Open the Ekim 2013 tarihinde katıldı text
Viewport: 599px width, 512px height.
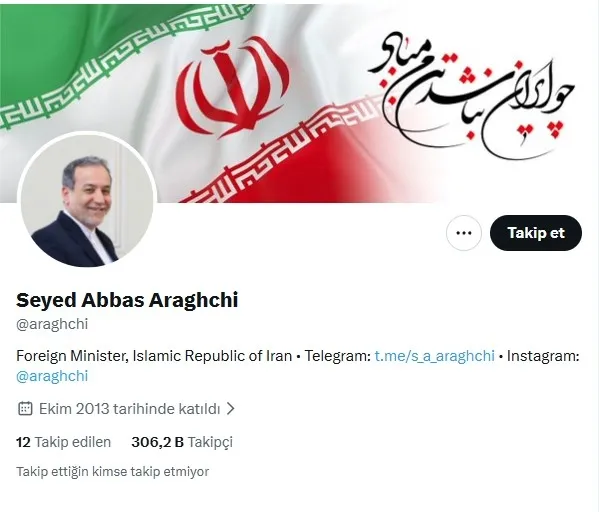click(130, 408)
